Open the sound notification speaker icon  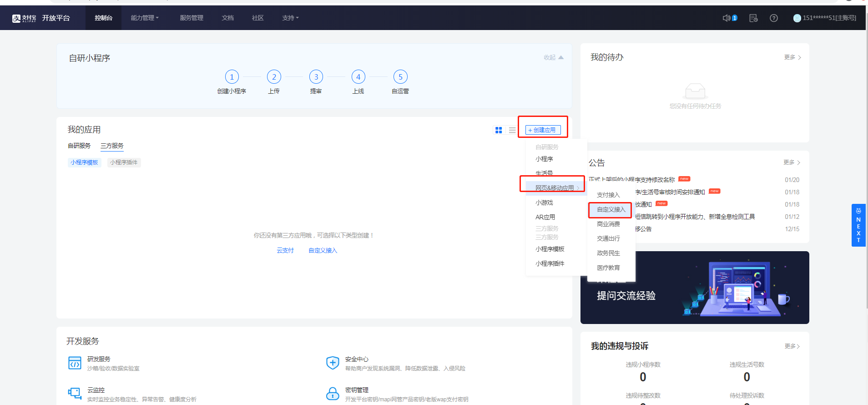727,18
